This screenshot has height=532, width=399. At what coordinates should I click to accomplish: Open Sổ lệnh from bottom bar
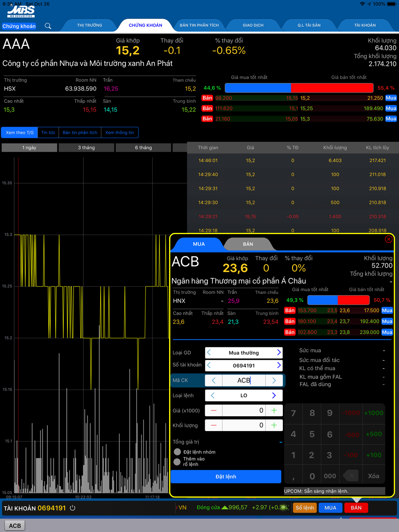coord(305,508)
